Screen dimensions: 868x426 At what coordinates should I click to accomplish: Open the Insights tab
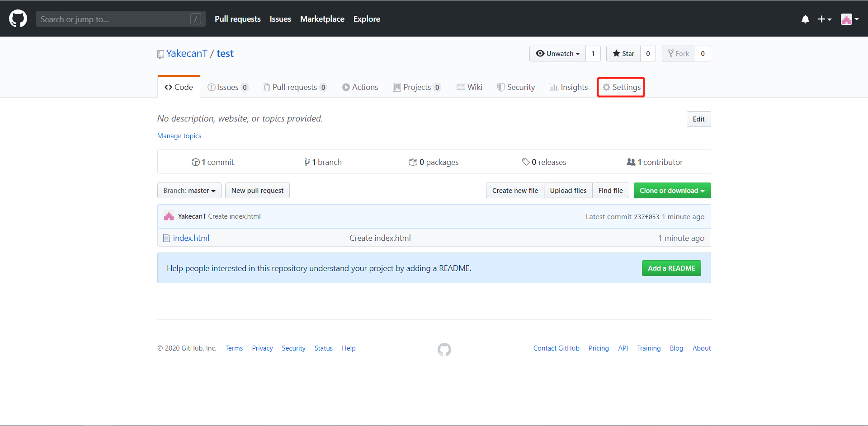pos(569,87)
